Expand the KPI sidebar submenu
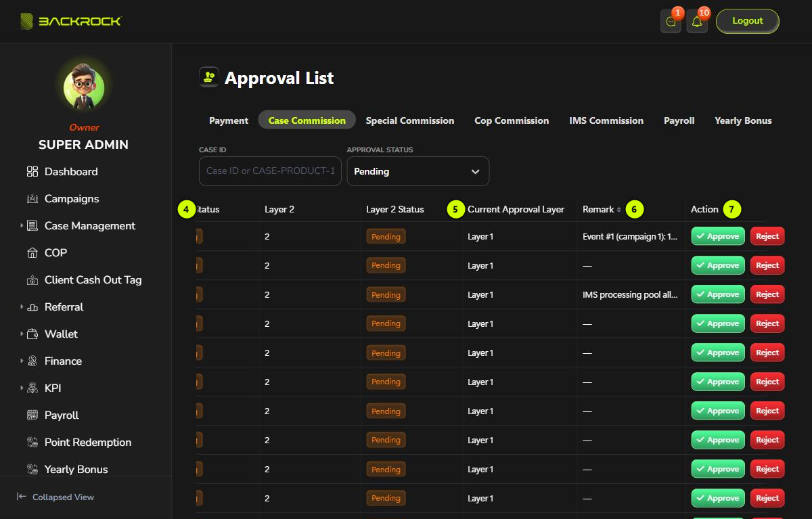This screenshot has height=519, width=812. coord(22,388)
